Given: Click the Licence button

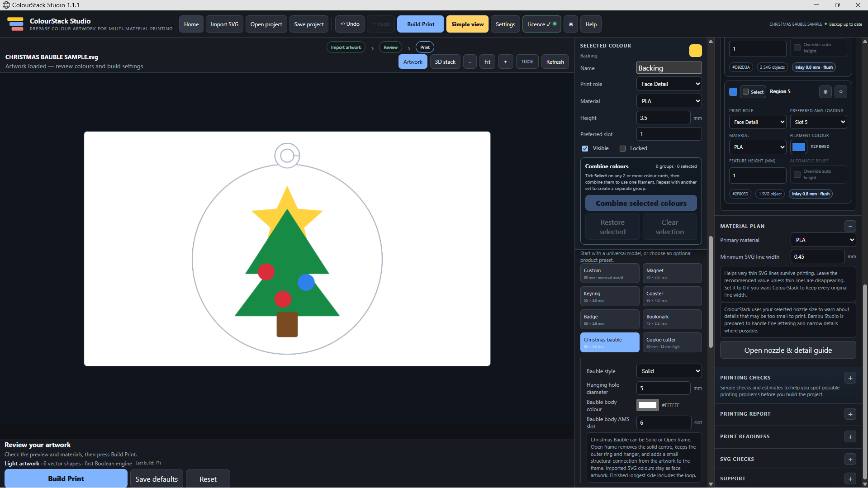Looking at the screenshot, I should pyautogui.click(x=541, y=24).
